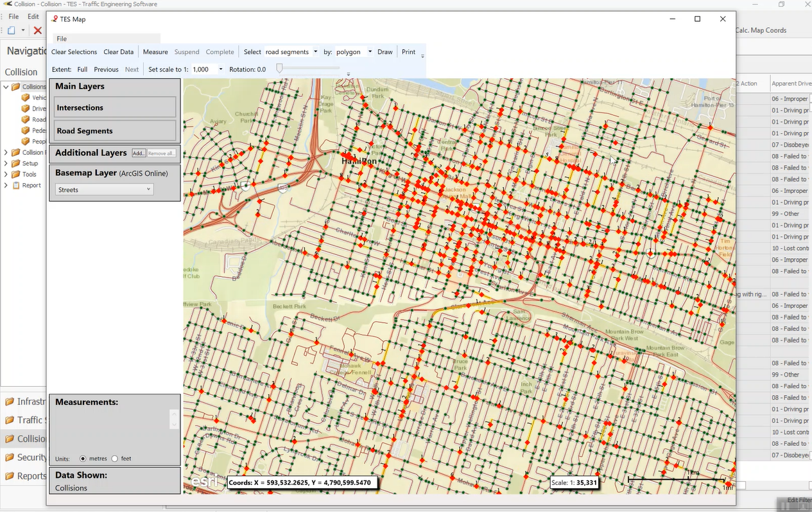This screenshot has height=512, width=812.
Task: Click Add to insert an additional layer
Action: pyautogui.click(x=138, y=153)
